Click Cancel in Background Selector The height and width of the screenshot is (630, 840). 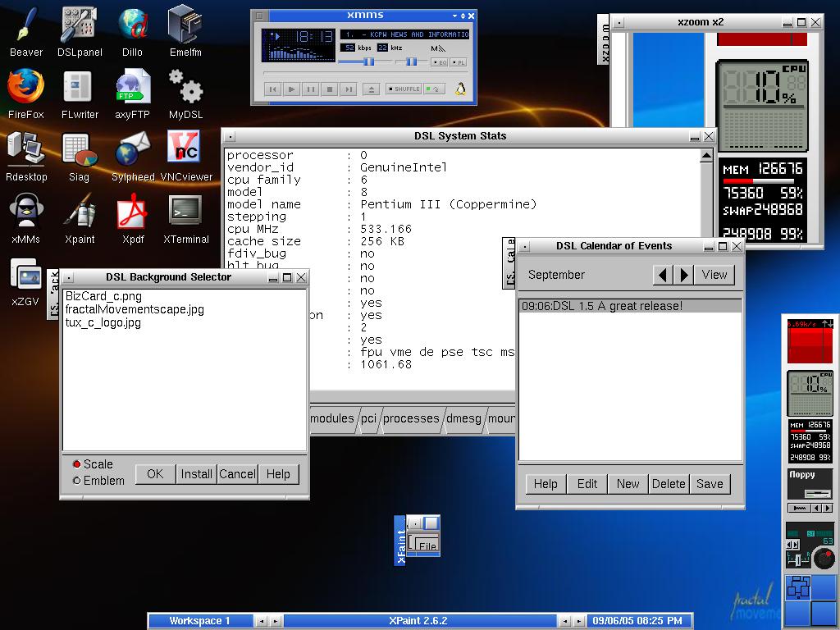(237, 473)
